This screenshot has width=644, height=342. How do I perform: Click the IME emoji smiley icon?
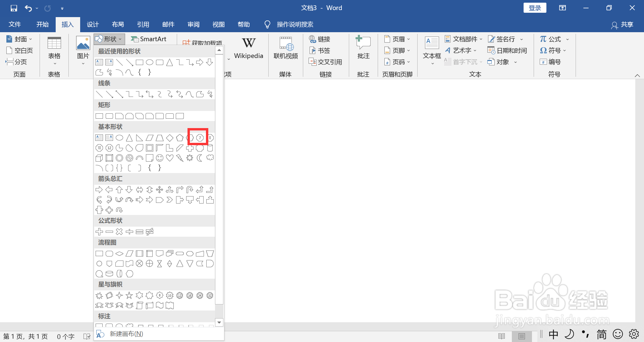(618, 334)
